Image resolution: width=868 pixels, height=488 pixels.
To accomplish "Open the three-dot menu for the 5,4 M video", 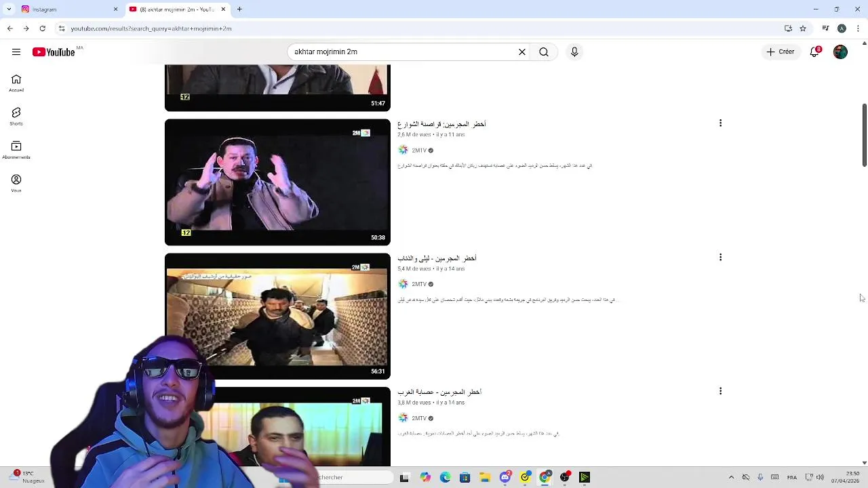I will click(720, 258).
